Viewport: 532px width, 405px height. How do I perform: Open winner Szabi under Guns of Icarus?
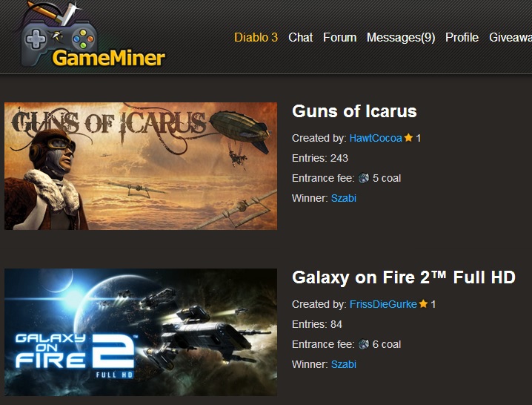(343, 198)
